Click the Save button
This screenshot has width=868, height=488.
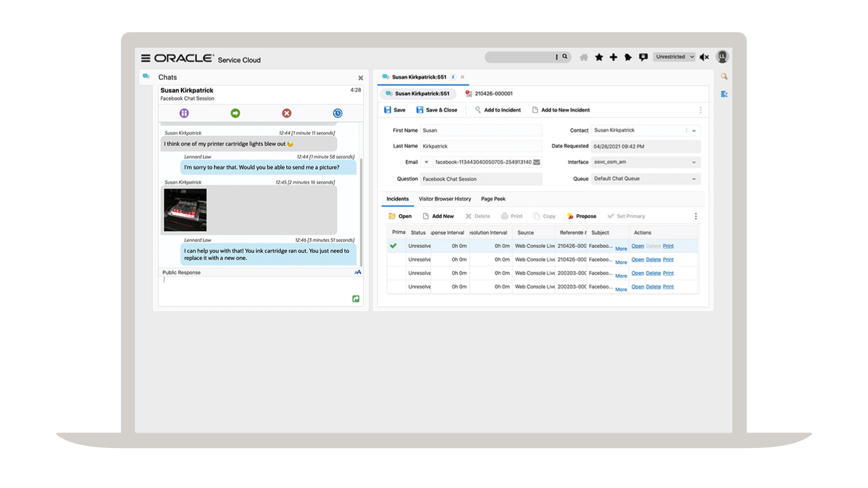pyautogui.click(x=395, y=110)
